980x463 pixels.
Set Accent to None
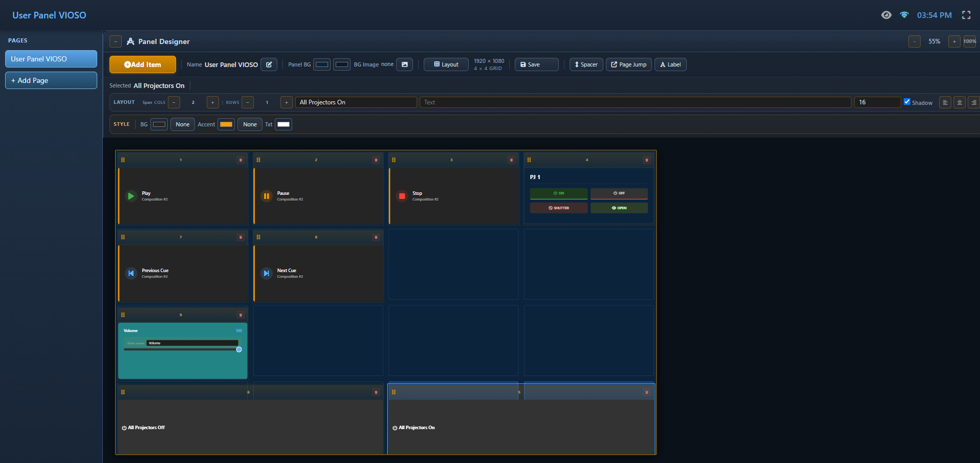coord(250,124)
